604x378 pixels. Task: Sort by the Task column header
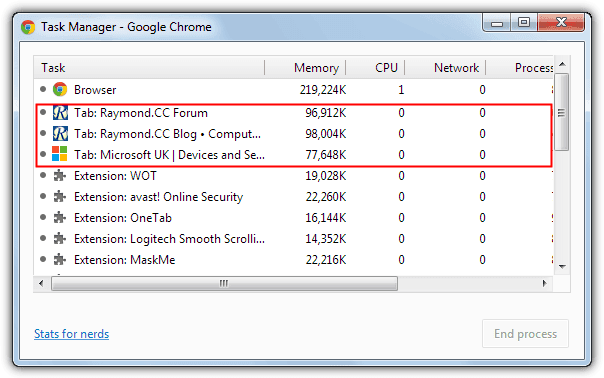[149, 67]
